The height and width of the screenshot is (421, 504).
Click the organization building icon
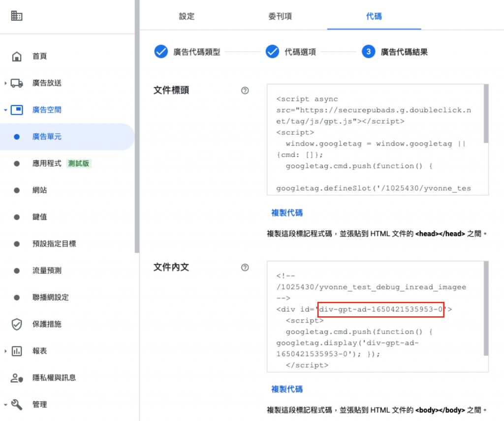point(17,15)
